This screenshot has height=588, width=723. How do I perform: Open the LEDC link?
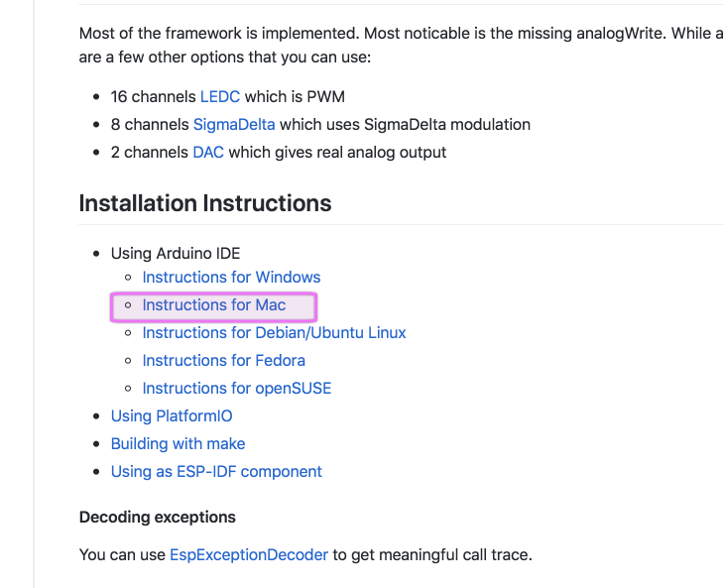[x=220, y=97]
